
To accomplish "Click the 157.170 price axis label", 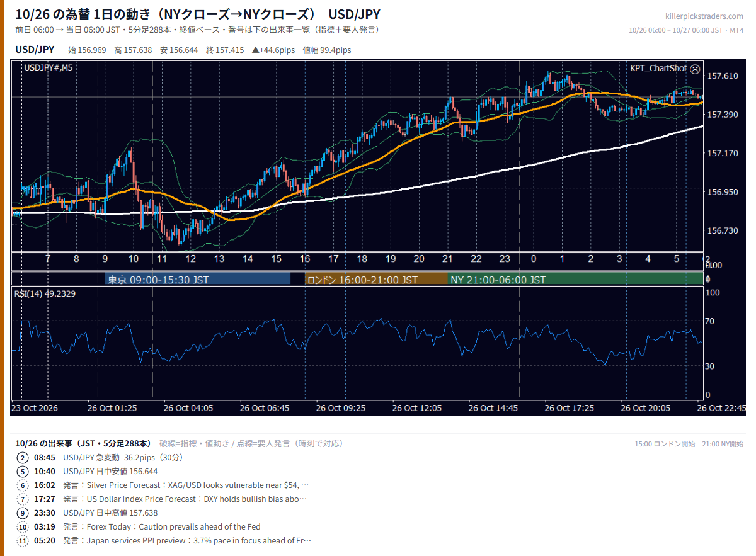I will (x=723, y=153).
